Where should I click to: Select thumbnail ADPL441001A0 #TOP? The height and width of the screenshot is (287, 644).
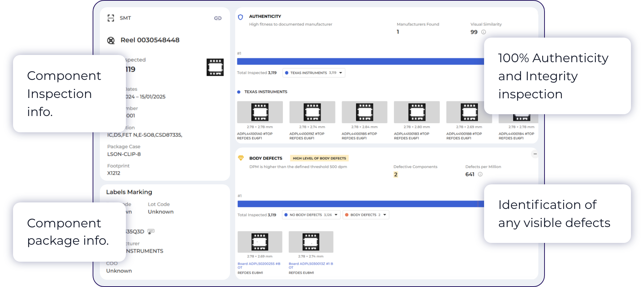[x=260, y=112]
